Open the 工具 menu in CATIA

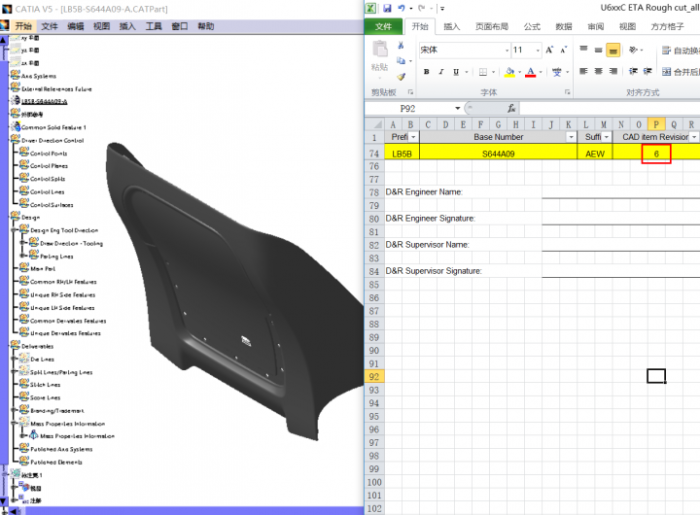tap(154, 26)
